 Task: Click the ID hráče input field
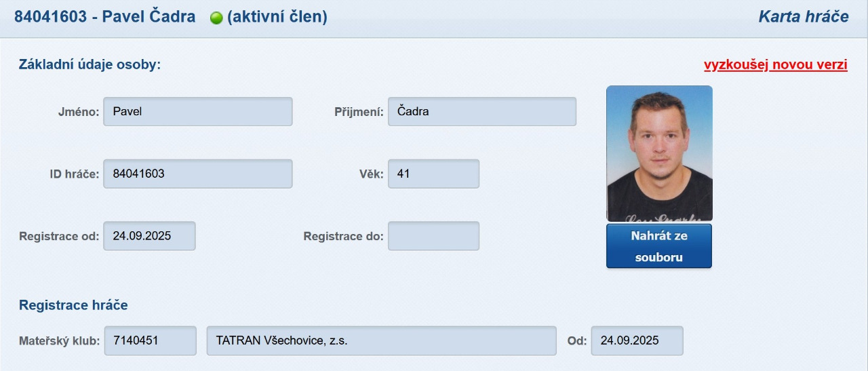pyautogui.click(x=197, y=174)
